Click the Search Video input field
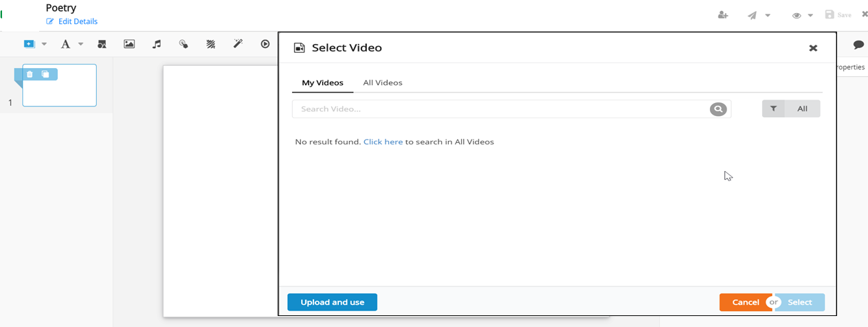 point(500,109)
